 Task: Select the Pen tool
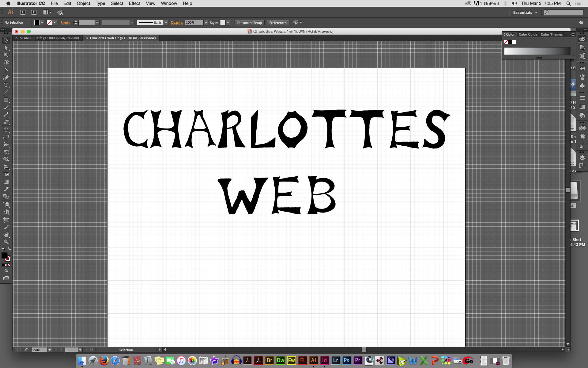coord(6,78)
